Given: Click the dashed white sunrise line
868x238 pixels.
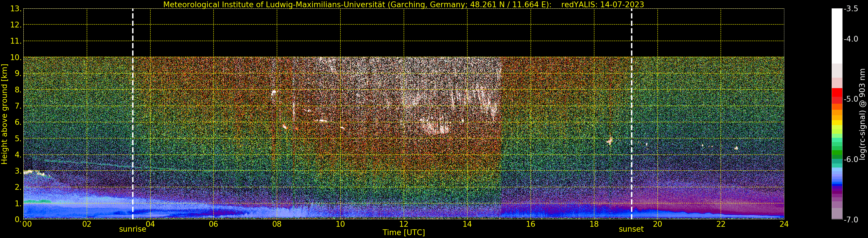Looking at the screenshot, I should pyautogui.click(x=133, y=114).
